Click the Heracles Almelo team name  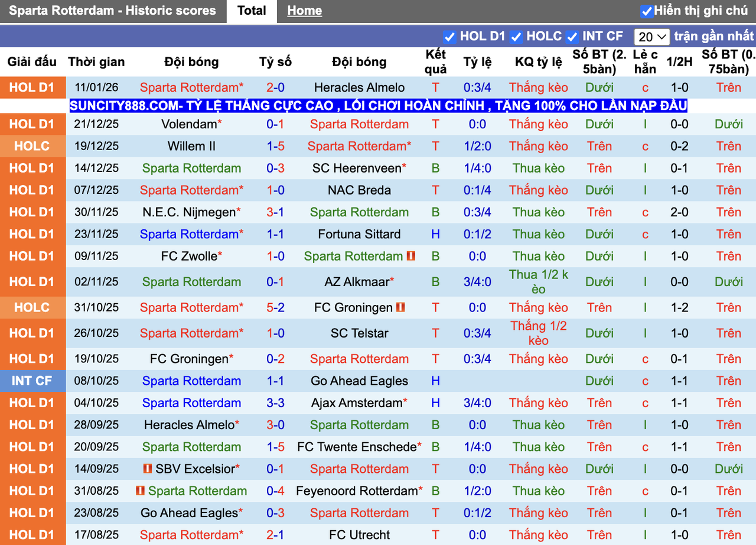point(359,87)
